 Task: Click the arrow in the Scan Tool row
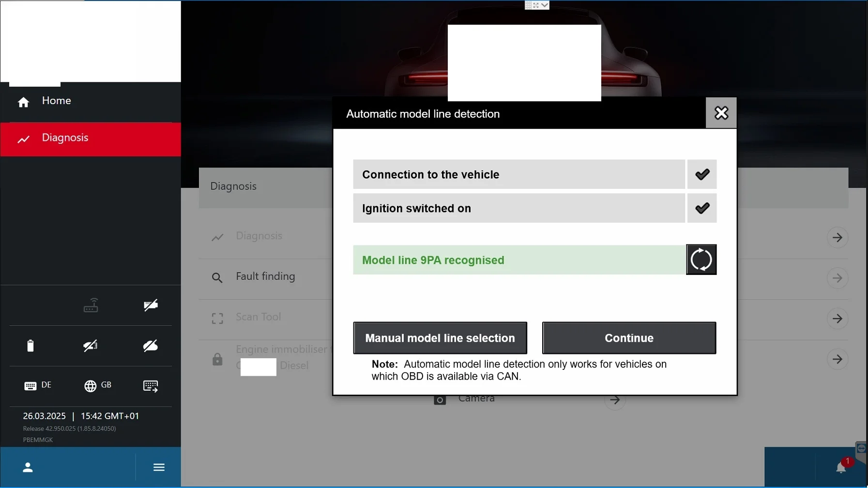pos(838,319)
